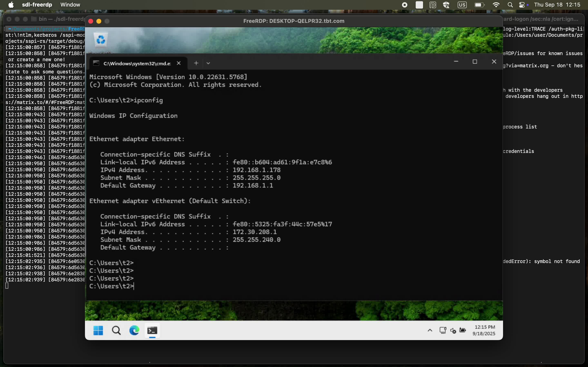This screenshot has width=588, height=367.
Task: Expand hidden icons in the Windows system tray
Action: coord(430,330)
